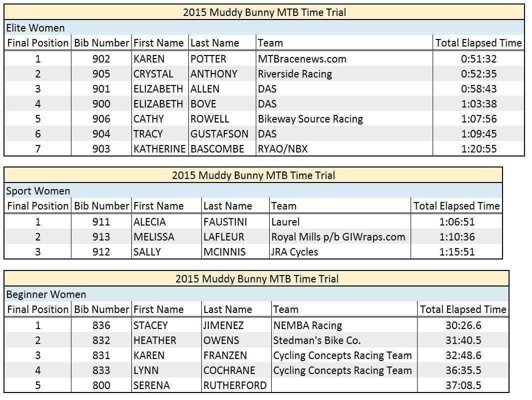Select the ANTHONY last name cell
This screenshot has width=532, height=400.
(x=214, y=74)
